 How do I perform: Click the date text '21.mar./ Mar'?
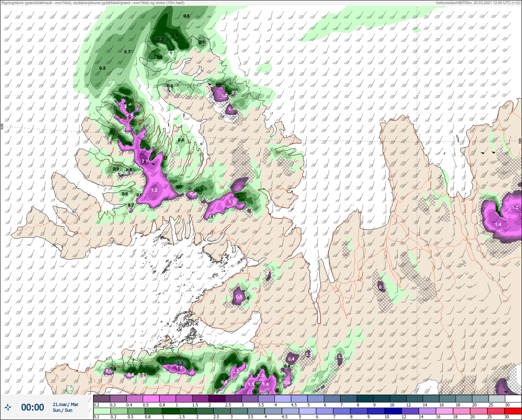tap(65, 405)
